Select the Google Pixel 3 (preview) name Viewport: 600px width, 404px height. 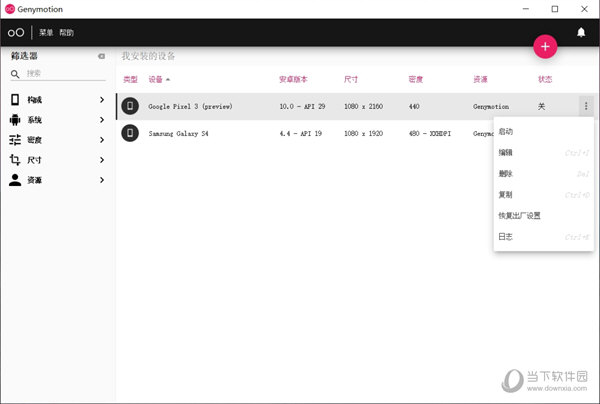[x=190, y=106]
